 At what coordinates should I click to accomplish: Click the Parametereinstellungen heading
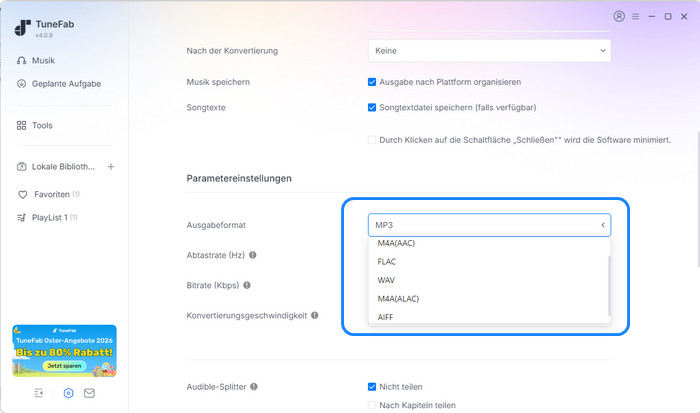(239, 178)
